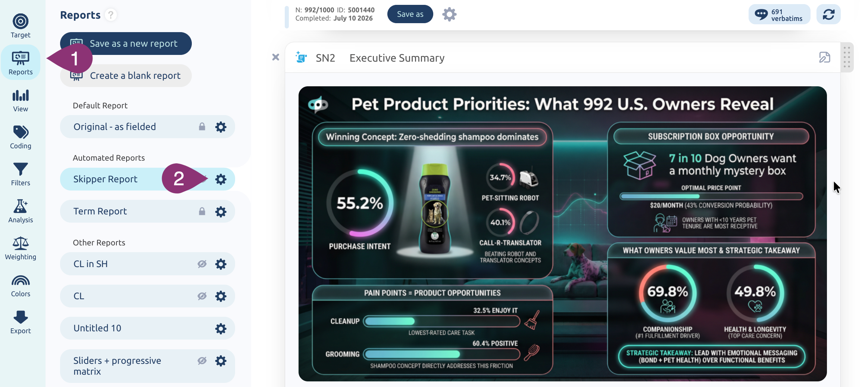Screen dimensions: 868x387
Task: Open settings gear for Untitled 10 report
Action: click(x=221, y=329)
